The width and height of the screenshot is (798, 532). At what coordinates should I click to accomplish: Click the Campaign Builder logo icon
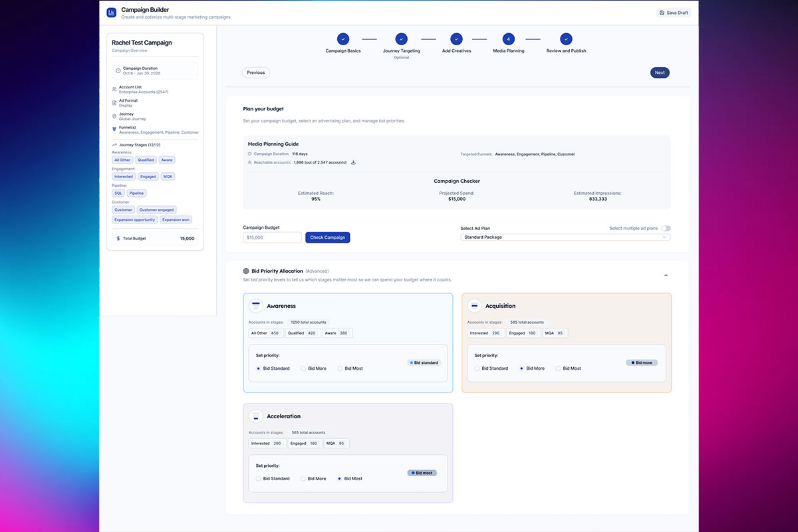point(112,13)
